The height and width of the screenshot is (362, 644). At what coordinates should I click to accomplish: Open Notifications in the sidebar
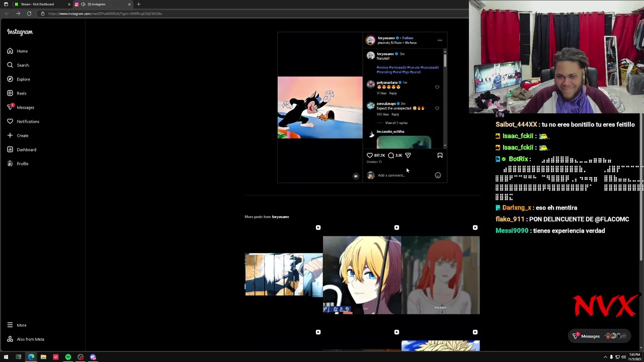pyautogui.click(x=23, y=121)
